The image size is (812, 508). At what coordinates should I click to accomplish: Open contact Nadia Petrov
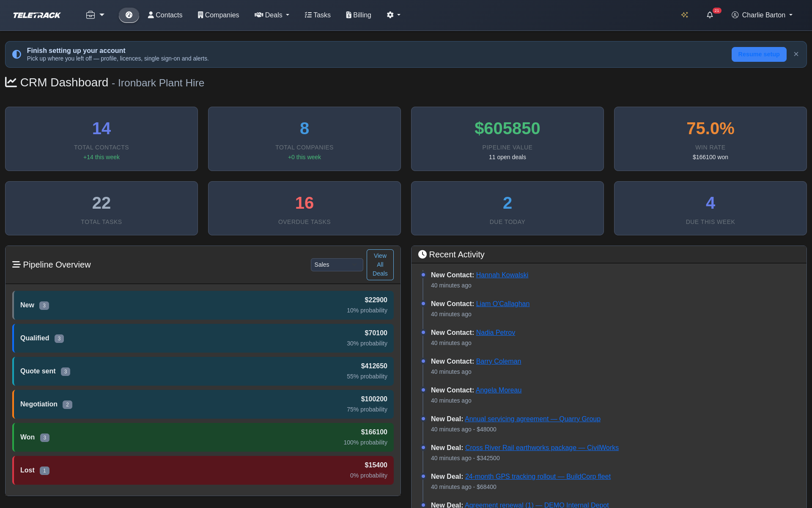[496, 333]
